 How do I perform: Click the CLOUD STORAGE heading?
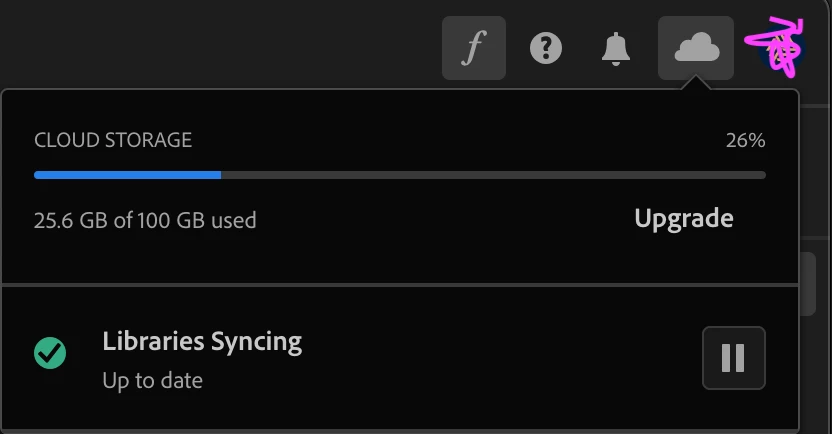(x=113, y=140)
